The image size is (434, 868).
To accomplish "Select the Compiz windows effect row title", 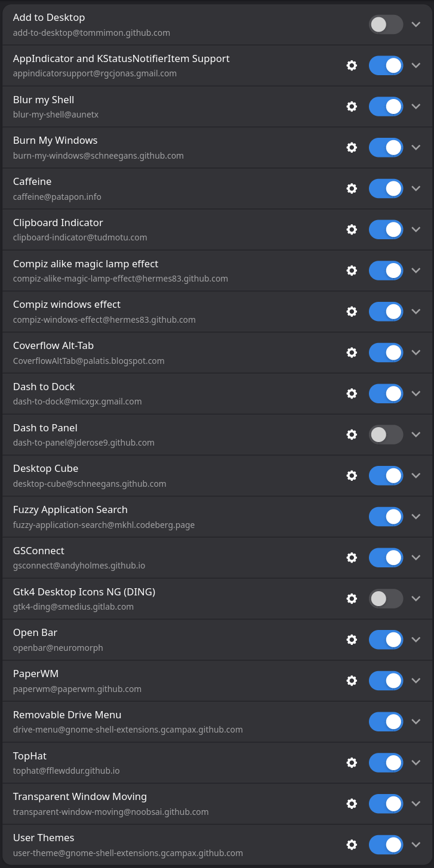I will click(x=67, y=304).
